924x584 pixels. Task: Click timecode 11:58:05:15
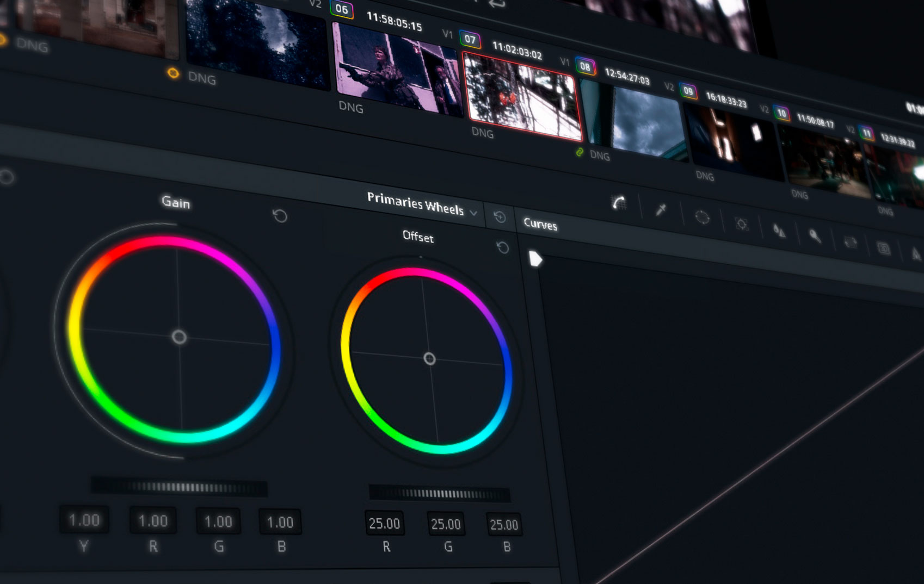click(395, 21)
